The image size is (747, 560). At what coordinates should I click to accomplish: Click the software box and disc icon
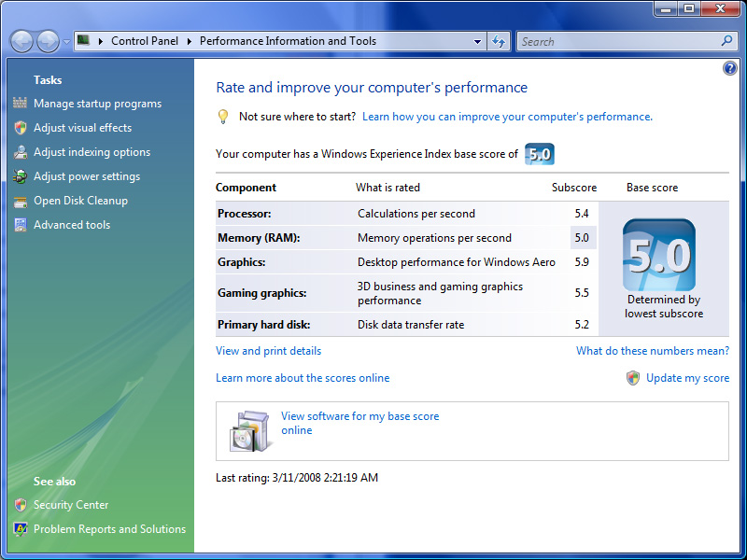[250, 431]
